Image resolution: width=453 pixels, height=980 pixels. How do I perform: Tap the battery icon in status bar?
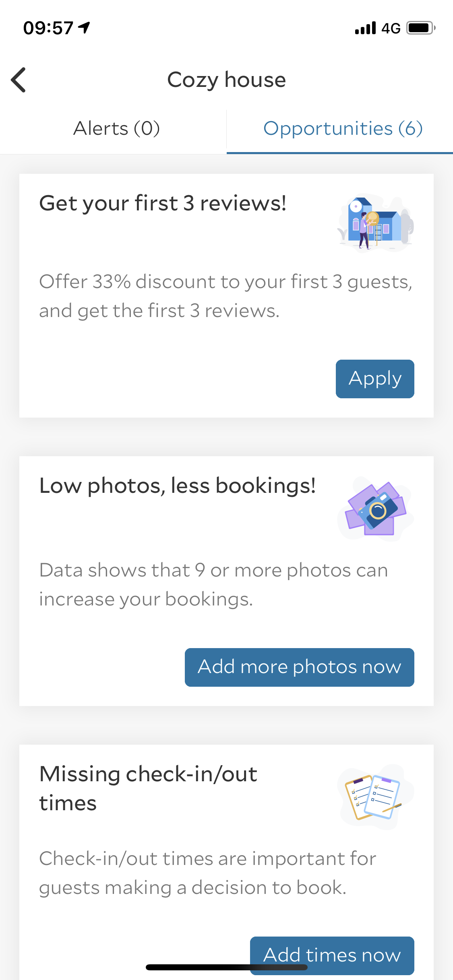[x=420, y=28]
